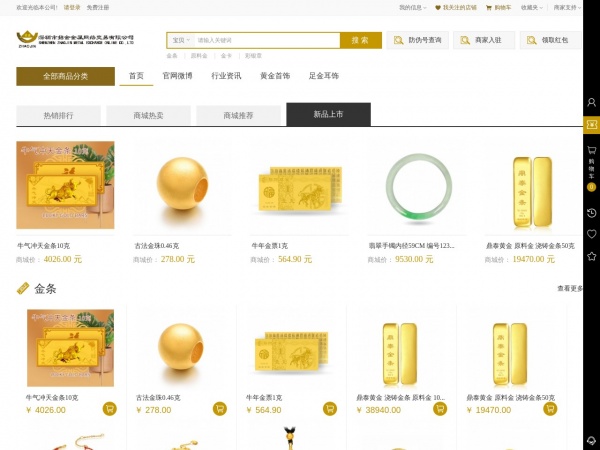Open the sidebar shopping cart icon

pyautogui.click(x=591, y=150)
